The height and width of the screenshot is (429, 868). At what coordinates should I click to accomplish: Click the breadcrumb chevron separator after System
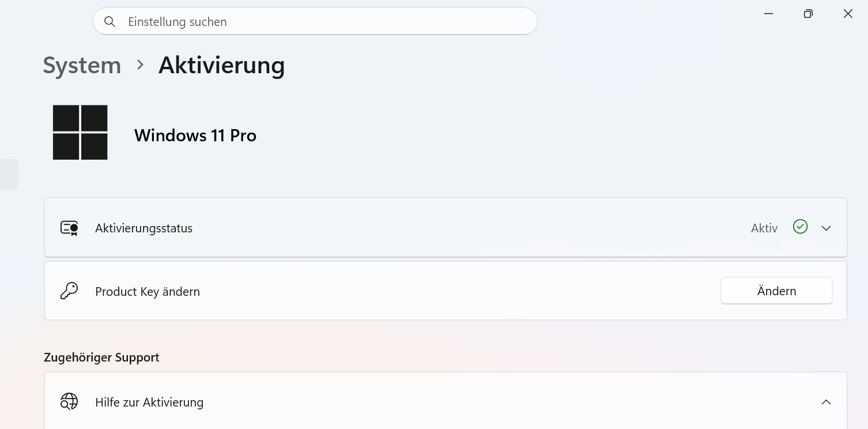[x=140, y=65]
